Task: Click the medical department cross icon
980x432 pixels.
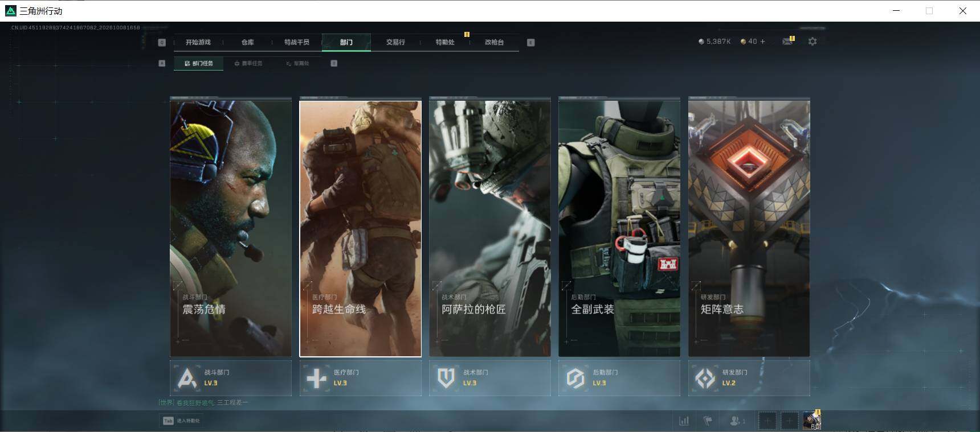Action: click(x=317, y=378)
